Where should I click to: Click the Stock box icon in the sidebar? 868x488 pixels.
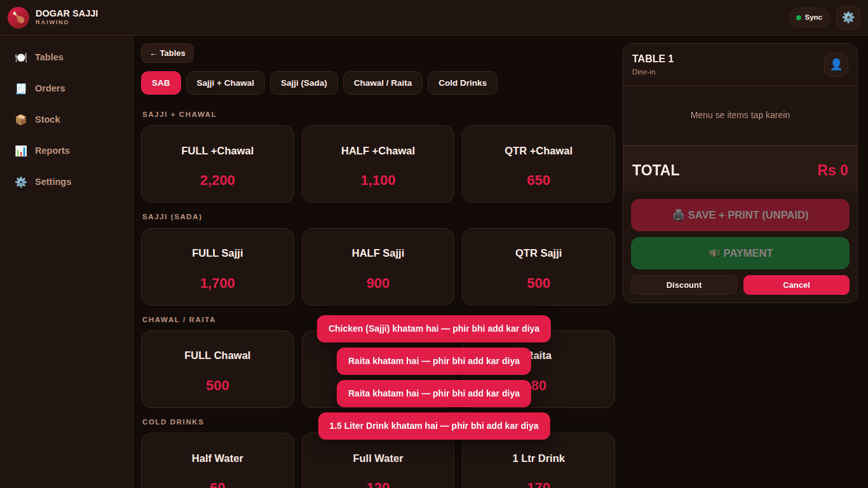coord(21,119)
